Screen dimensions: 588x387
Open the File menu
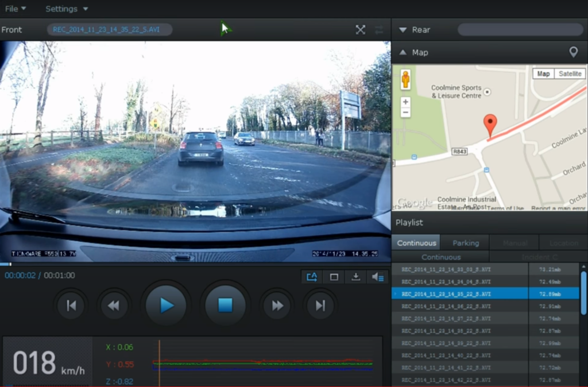pos(16,9)
